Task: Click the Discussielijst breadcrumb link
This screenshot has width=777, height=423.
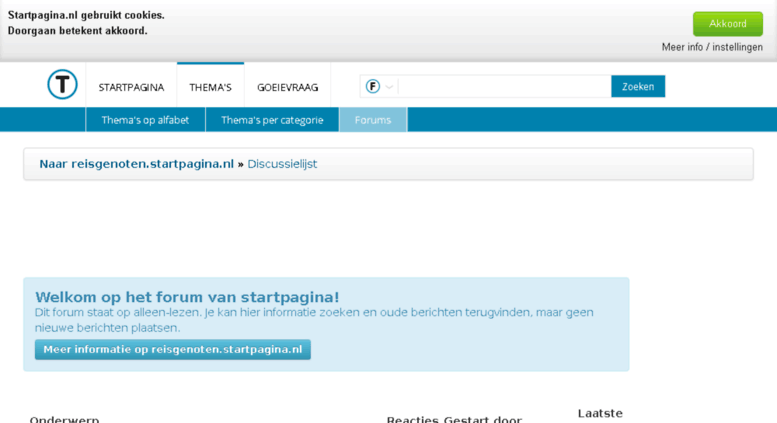Action: (x=282, y=164)
